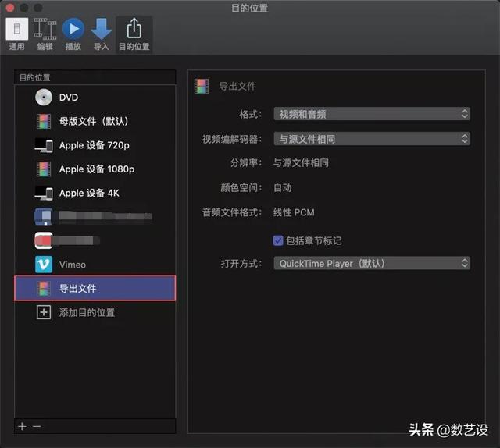Click the 导出文件 filmstrip icon in list

(x=44, y=288)
